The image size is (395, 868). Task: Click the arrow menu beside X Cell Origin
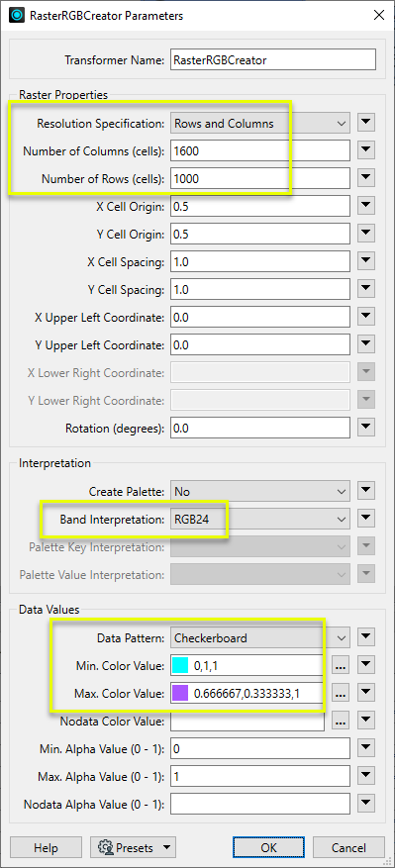click(366, 206)
